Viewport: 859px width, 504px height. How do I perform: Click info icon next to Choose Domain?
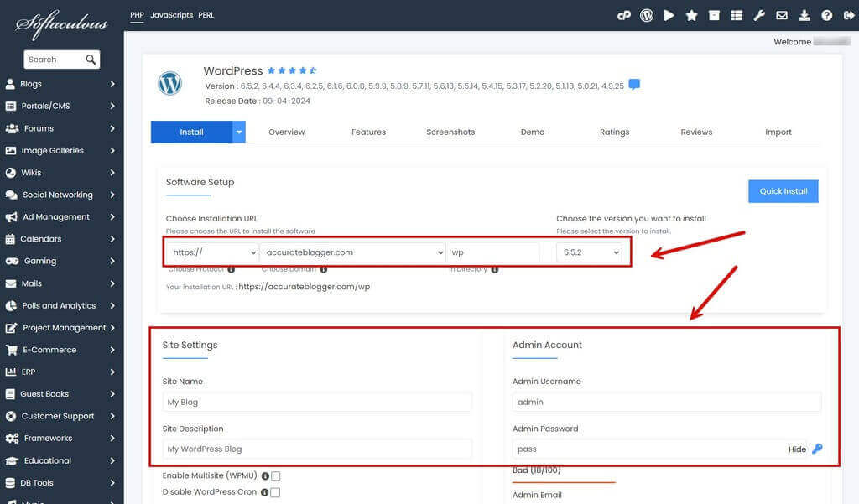click(x=323, y=269)
